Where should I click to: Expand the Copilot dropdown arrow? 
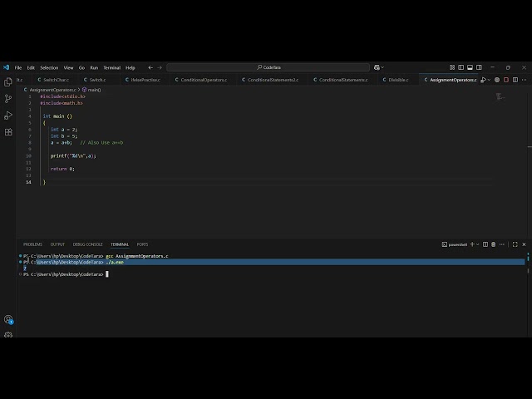(382, 67)
